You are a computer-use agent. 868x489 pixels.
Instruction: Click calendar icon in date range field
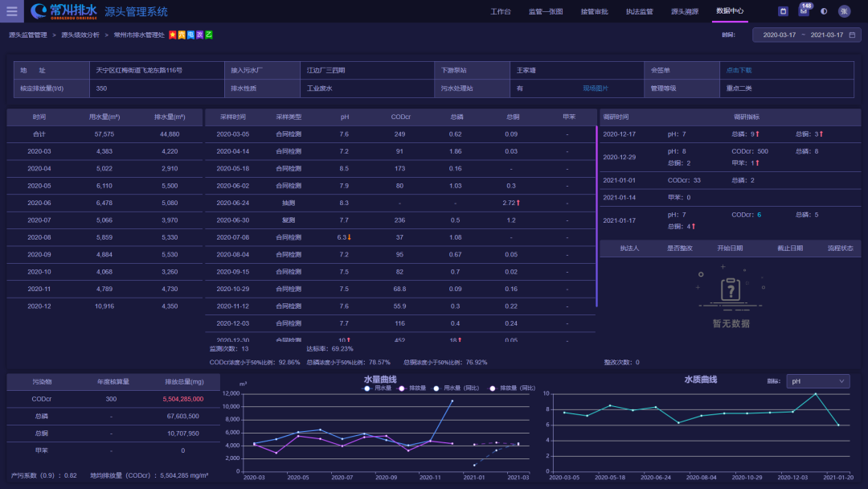coord(851,35)
